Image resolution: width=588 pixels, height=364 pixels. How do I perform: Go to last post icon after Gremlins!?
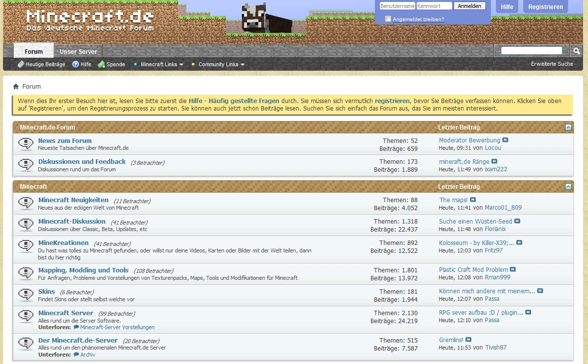469,339
